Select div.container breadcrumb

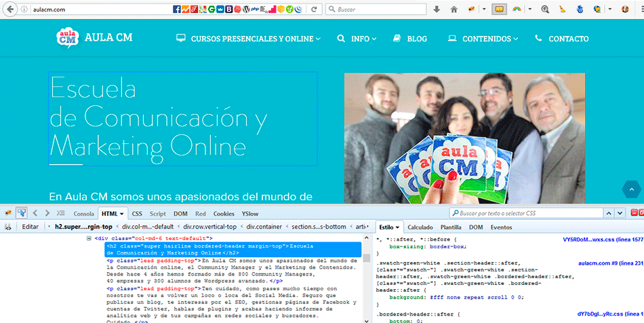264,227
